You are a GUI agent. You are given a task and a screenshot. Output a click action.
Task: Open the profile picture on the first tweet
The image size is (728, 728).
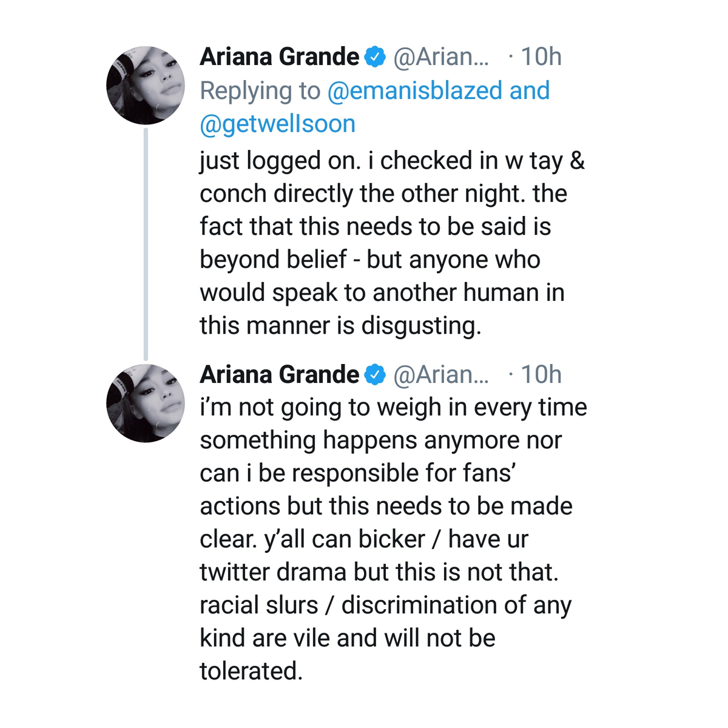pyautogui.click(x=146, y=86)
